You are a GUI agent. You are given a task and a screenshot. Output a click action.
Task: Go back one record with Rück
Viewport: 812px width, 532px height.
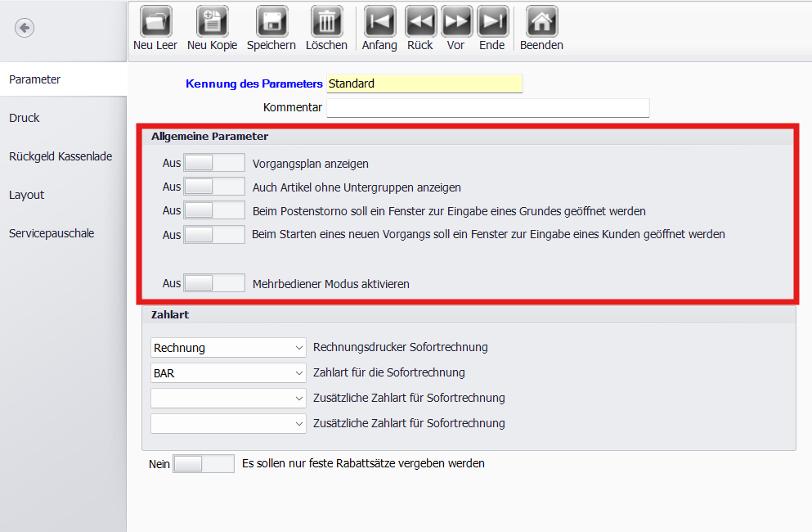click(420, 21)
